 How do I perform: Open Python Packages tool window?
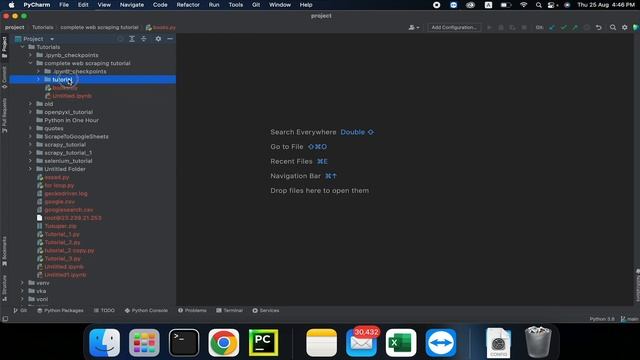60,311
